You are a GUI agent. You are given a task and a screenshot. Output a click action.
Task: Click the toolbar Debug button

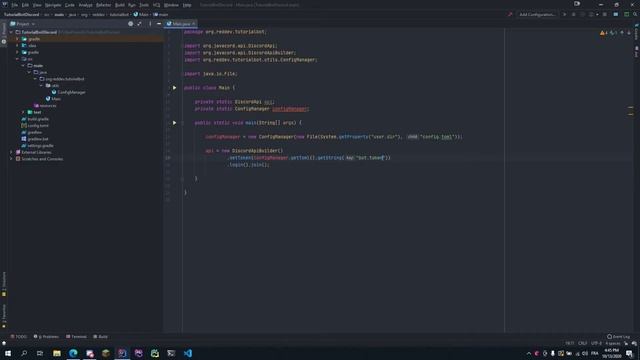pos(573,14)
